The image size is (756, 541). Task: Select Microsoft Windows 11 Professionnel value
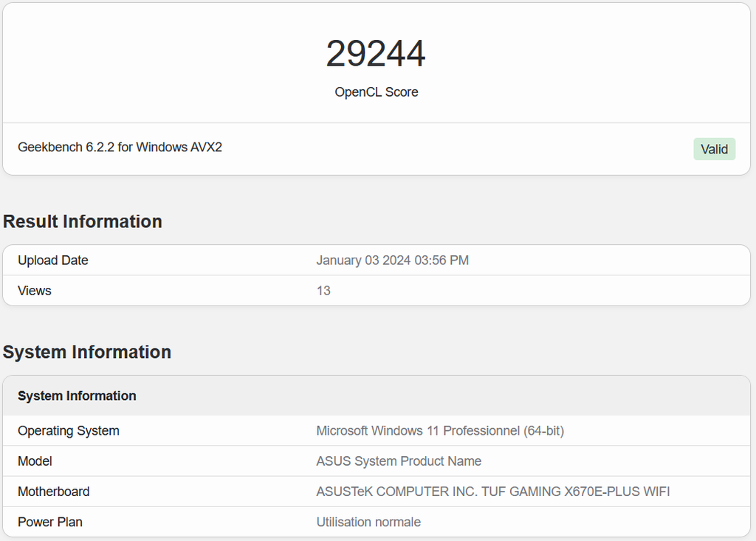440,430
